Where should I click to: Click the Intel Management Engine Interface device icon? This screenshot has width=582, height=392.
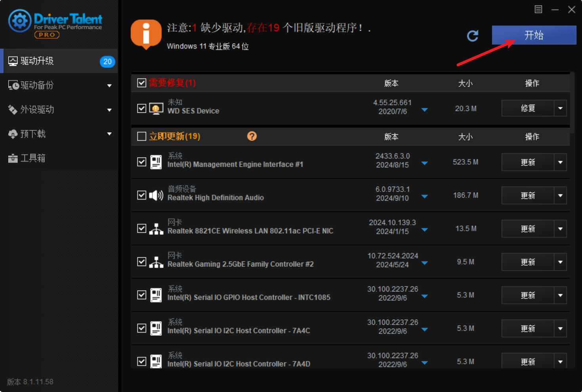[x=156, y=162]
